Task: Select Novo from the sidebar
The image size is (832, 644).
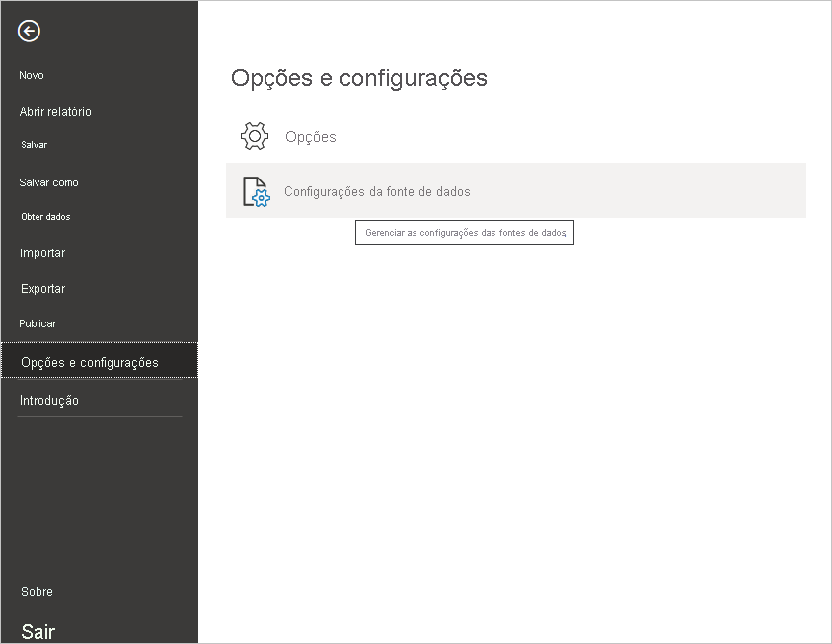Action: point(33,75)
